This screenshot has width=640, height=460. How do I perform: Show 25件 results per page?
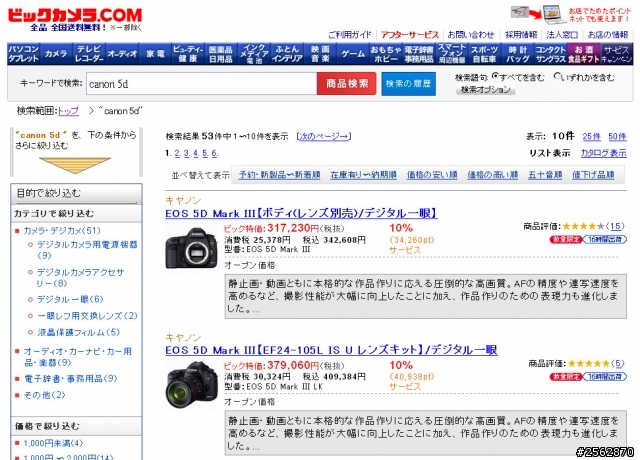click(x=591, y=137)
